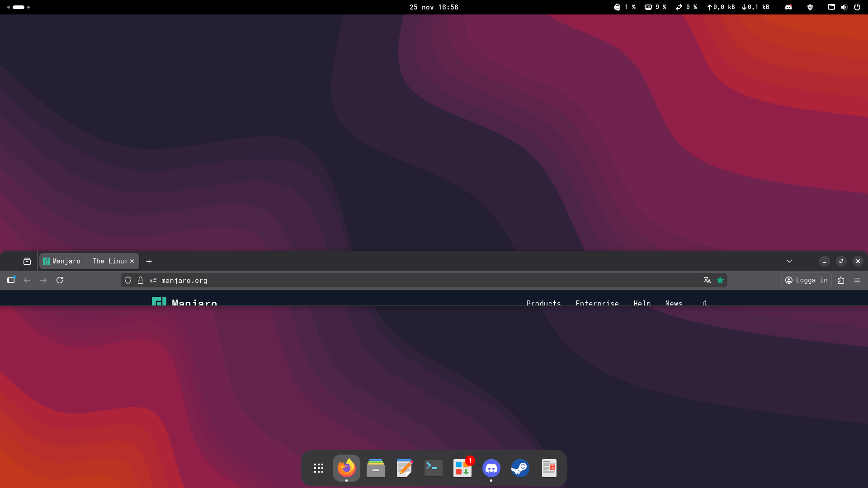Image resolution: width=868 pixels, height=488 pixels.
Task: Click the Firefox reload page button
Action: point(60,280)
